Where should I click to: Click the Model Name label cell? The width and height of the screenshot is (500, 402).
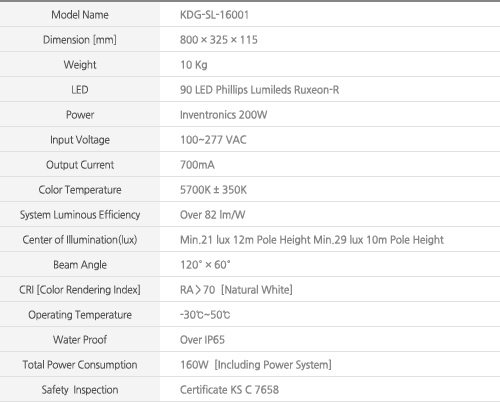pyautogui.click(x=80, y=15)
